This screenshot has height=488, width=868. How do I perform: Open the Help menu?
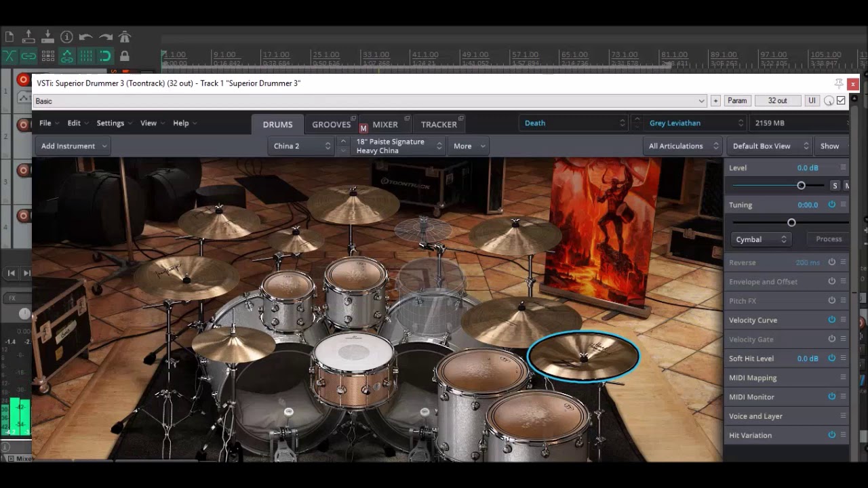pyautogui.click(x=184, y=123)
